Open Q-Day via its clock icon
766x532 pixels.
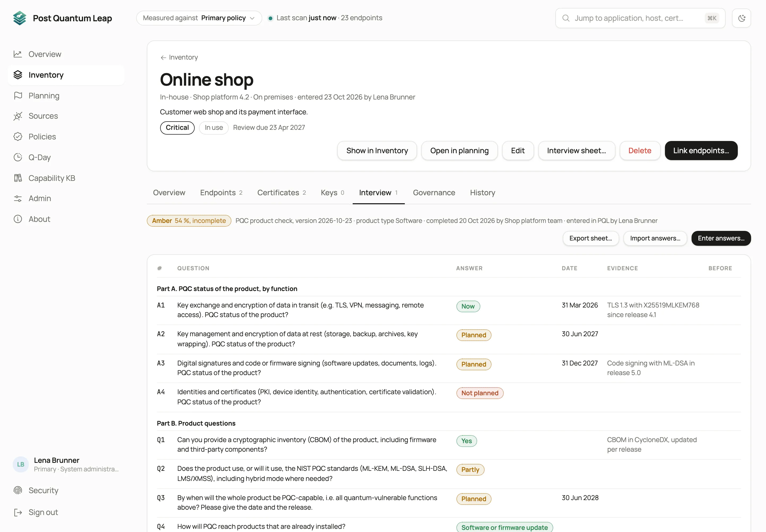tap(18, 157)
